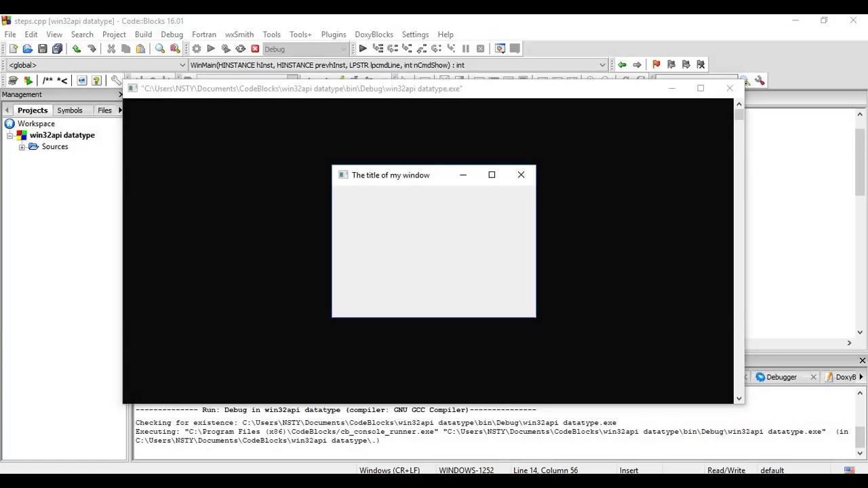Click the green Undo arrow
Image resolution: width=868 pixels, height=488 pixels.
pos(77,49)
